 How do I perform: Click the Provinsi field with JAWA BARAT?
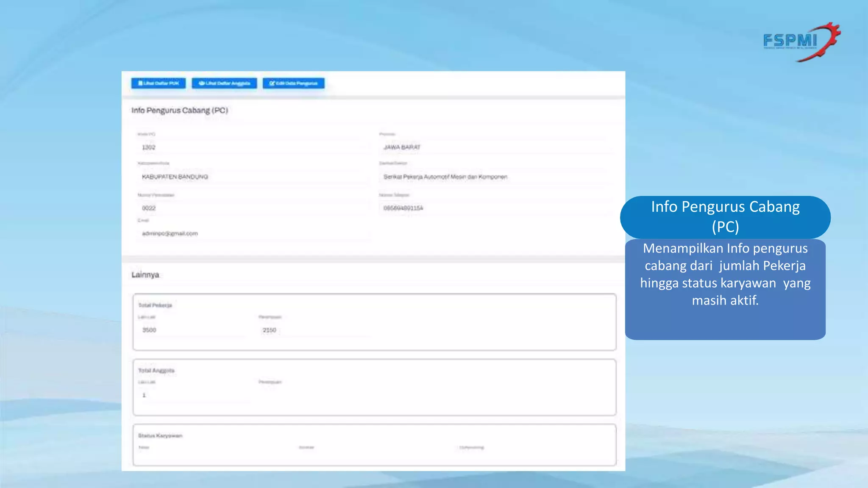(x=494, y=147)
